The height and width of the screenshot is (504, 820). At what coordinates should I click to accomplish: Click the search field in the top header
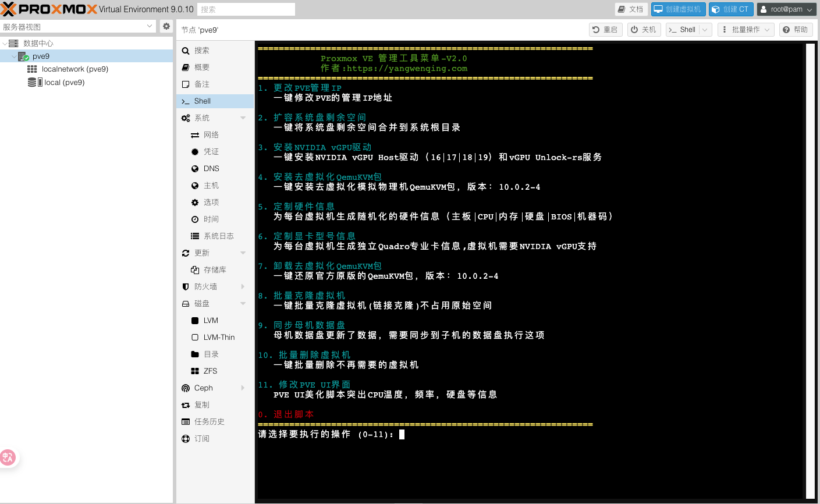pos(246,9)
